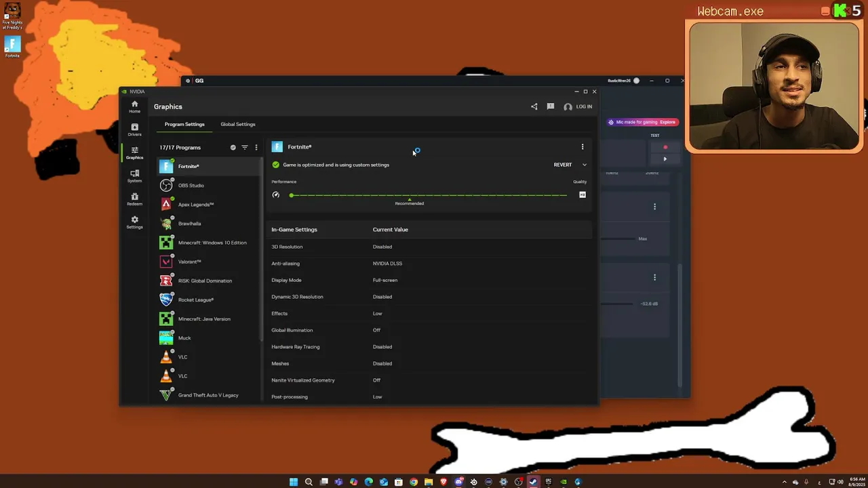
Task: Select Rocket League in the programs list
Action: [210, 299]
